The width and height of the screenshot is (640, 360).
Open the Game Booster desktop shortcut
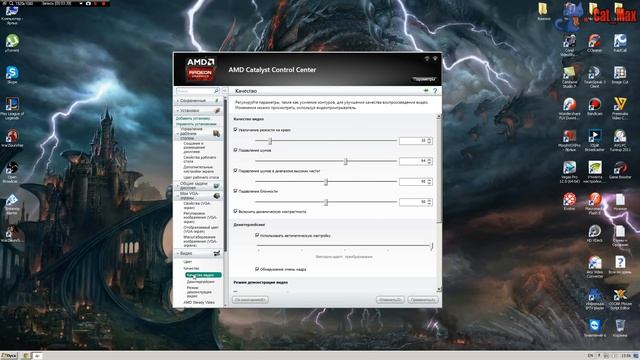620,170
